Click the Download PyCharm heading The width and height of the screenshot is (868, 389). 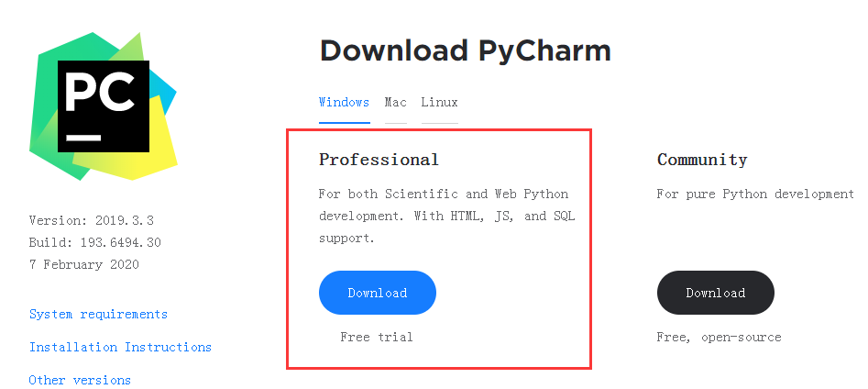tap(465, 50)
